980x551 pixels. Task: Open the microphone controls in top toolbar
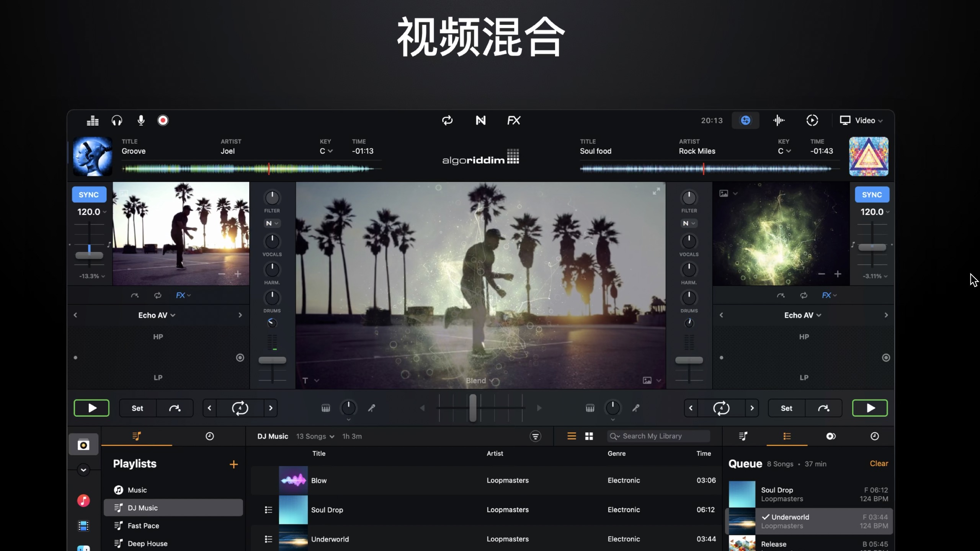pos(140,120)
